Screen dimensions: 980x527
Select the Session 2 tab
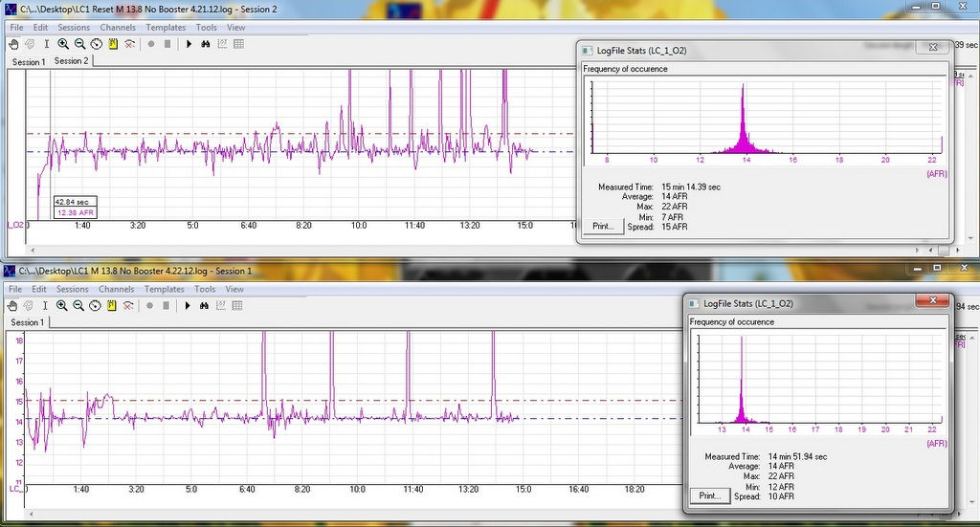pyautogui.click(x=71, y=61)
